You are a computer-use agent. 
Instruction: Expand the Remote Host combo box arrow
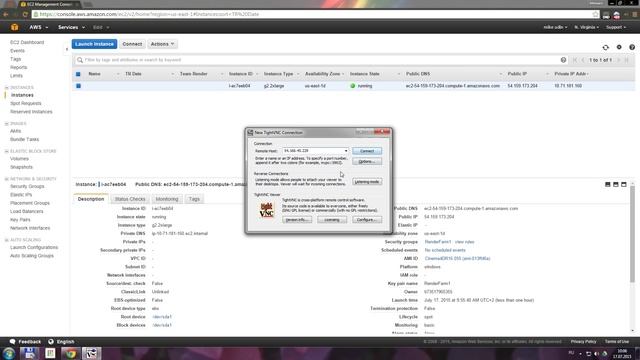tap(346, 151)
